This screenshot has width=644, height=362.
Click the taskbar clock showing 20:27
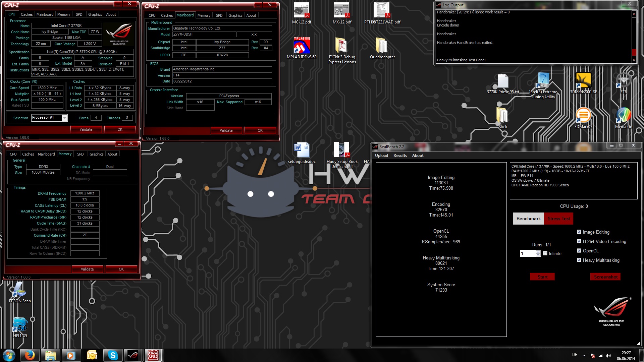(x=626, y=356)
